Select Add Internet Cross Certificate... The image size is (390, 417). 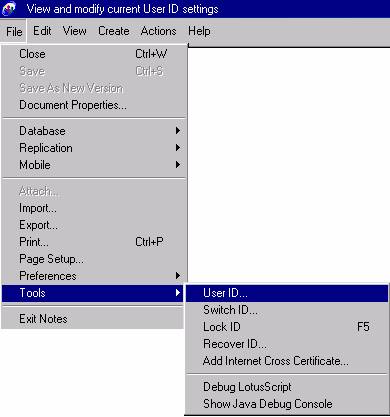[287, 361]
